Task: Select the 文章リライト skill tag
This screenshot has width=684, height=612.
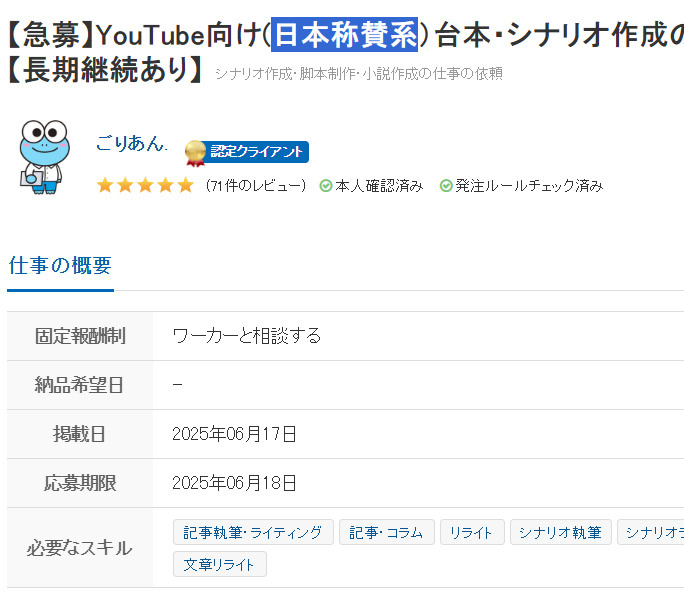Action: 219,564
